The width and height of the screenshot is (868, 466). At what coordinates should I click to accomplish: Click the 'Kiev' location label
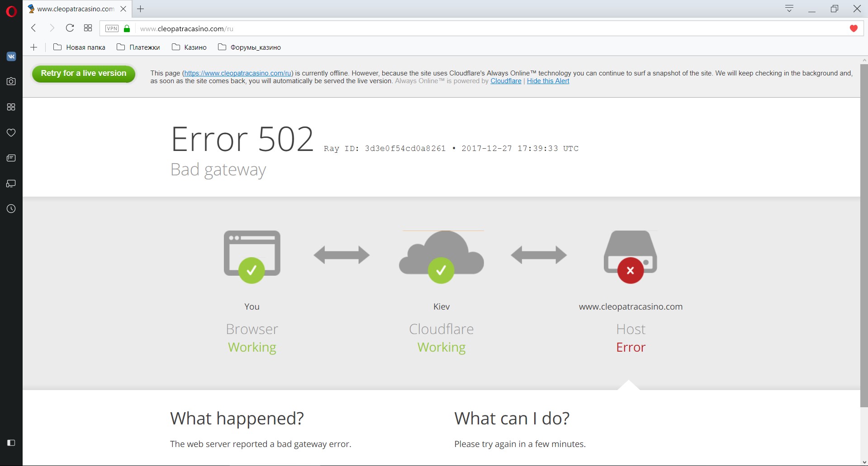[x=441, y=306]
